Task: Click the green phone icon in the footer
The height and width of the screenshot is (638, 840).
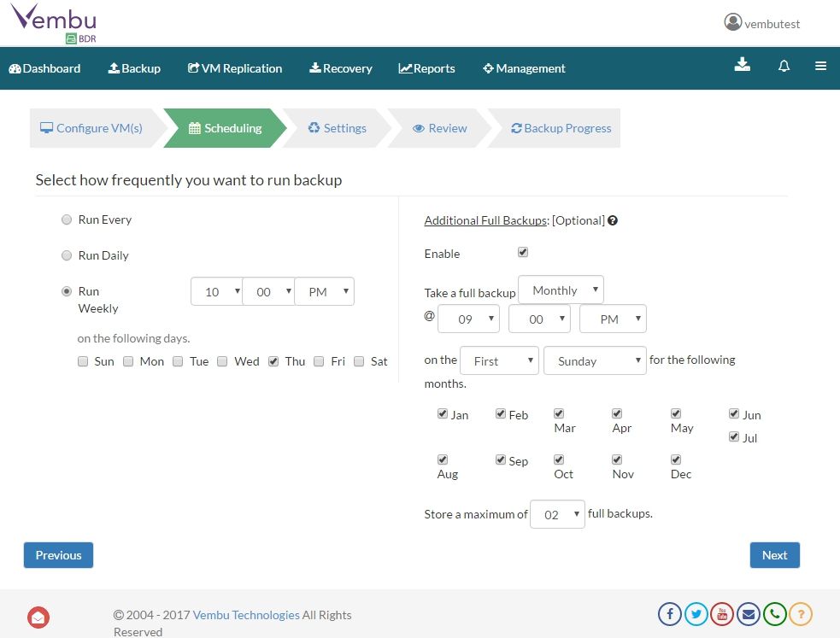Action: coord(775,614)
